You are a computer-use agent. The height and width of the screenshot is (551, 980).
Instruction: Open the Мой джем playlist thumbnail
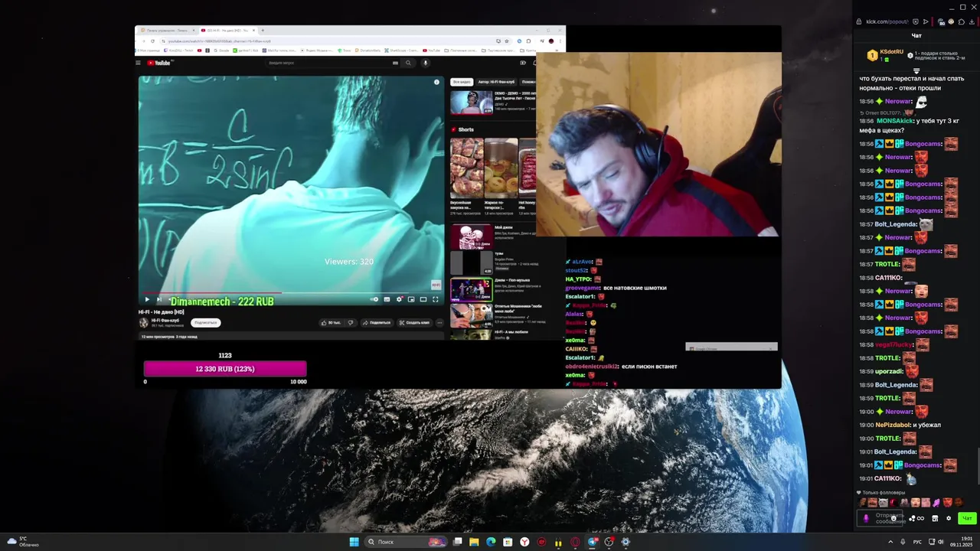(471, 237)
